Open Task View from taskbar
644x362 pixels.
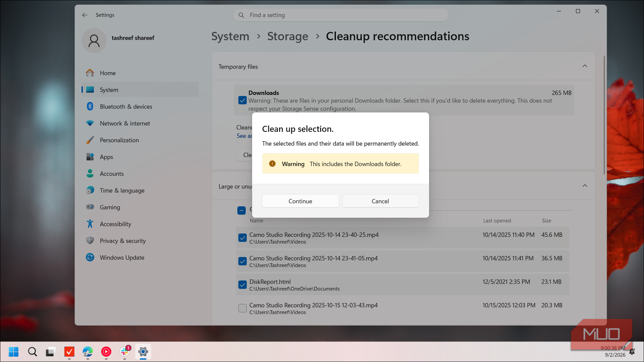pos(50,352)
